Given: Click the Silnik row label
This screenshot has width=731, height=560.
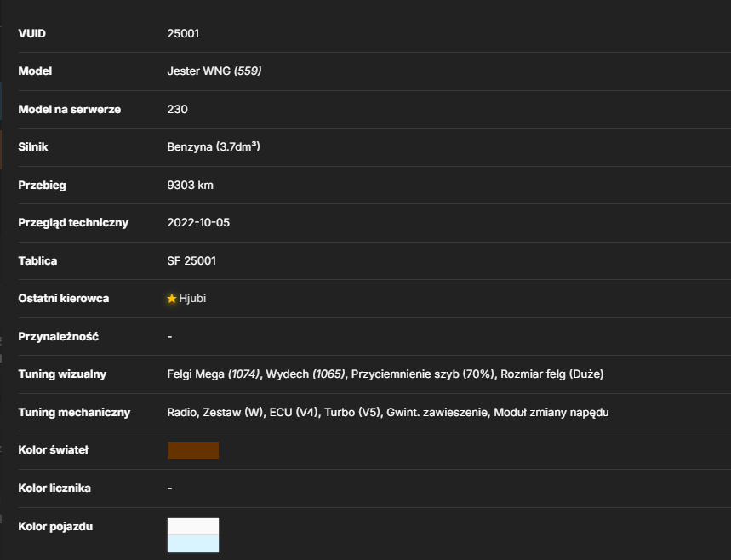Looking at the screenshot, I should tap(33, 147).
